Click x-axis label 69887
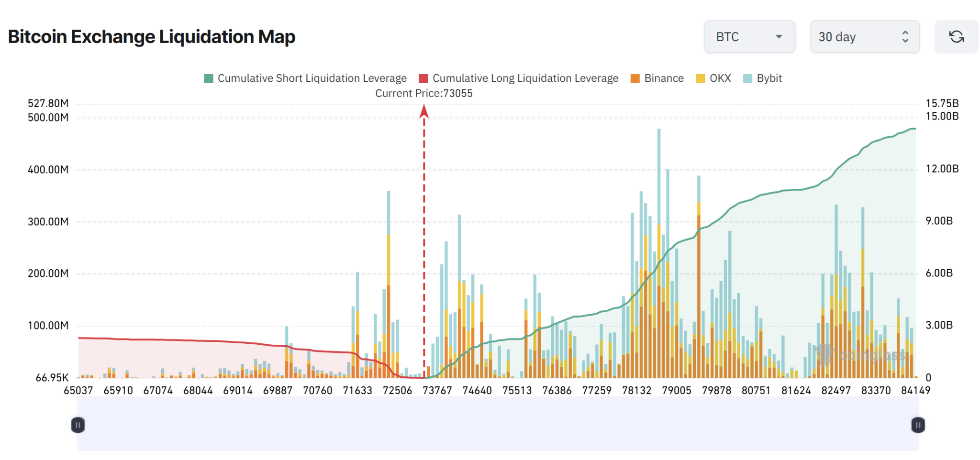Image resolution: width=980 pixels, height=460 pixels. pyautogui.click(x=278, y=390)
